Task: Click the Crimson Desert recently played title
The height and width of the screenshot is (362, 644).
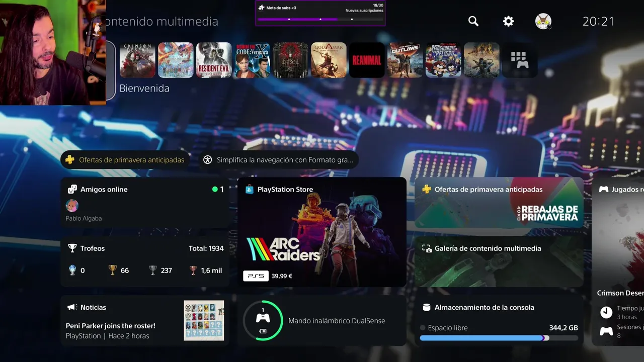Action: point(620,293)
